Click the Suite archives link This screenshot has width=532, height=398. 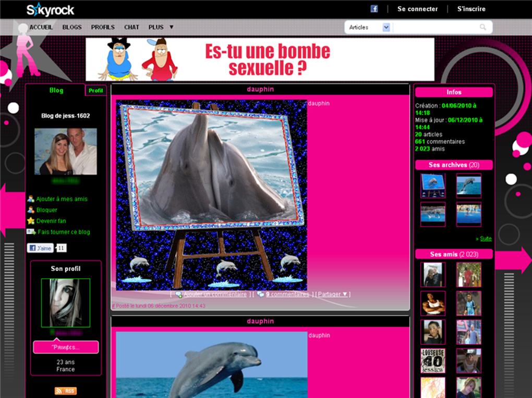pos(486,239)
